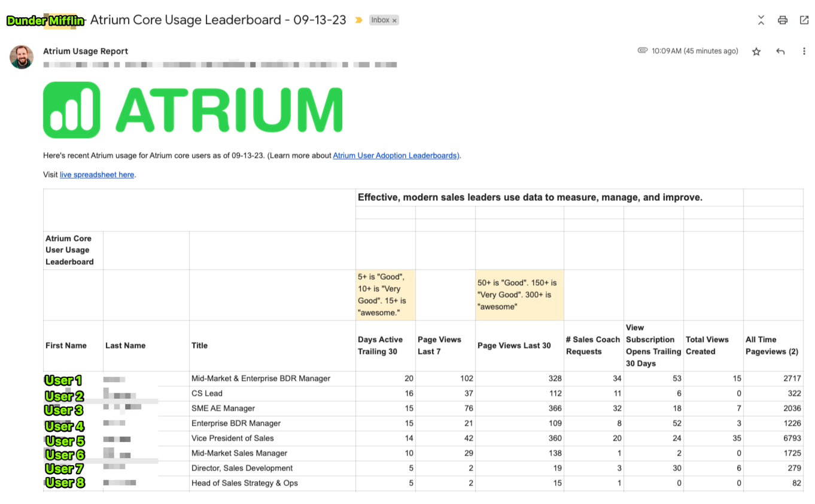Image resolution: width=815 pixels, height=504 pixels.
Task: Click the 366 page views last 30 value
Action: click(555, 408)
